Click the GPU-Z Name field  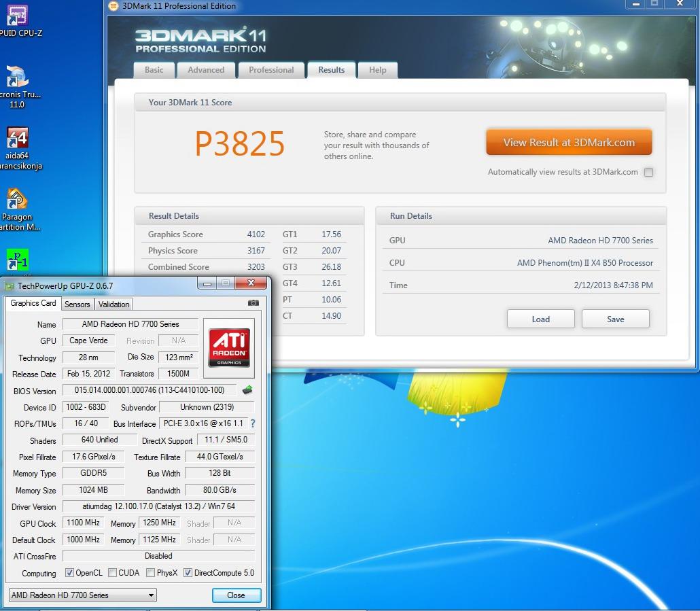click(130, 324)
